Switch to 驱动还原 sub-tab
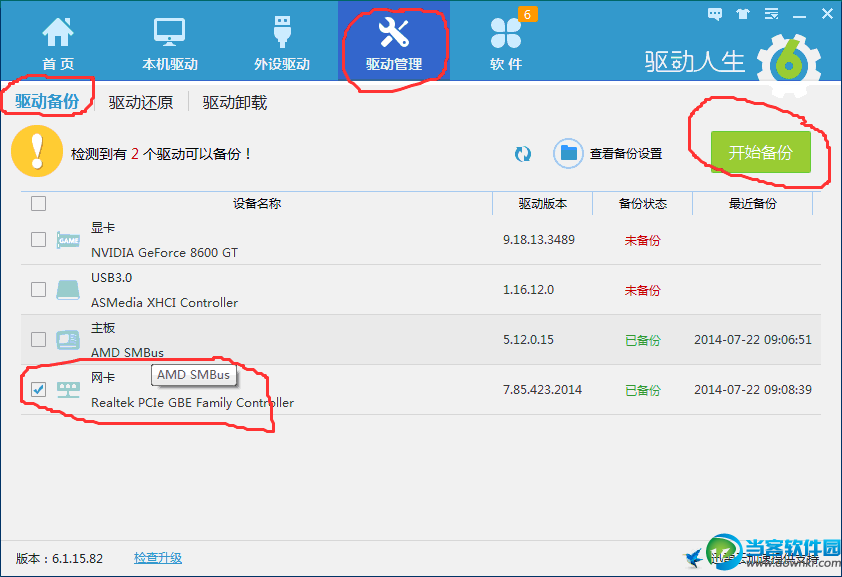Screen dimensions: 842x577 point(141,102)
